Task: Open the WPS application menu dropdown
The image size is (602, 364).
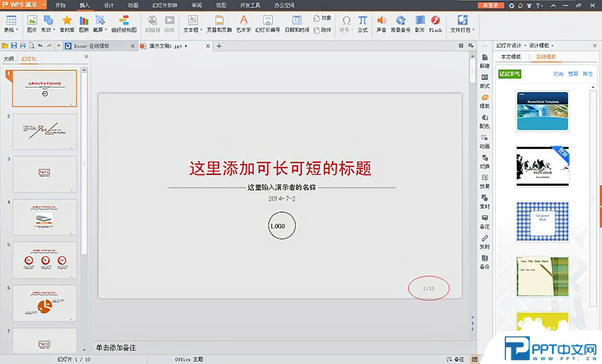Action: click(44, 5)
